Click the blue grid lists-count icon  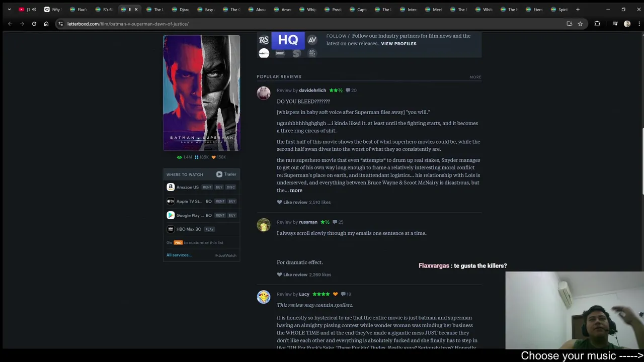pos(196,157)
